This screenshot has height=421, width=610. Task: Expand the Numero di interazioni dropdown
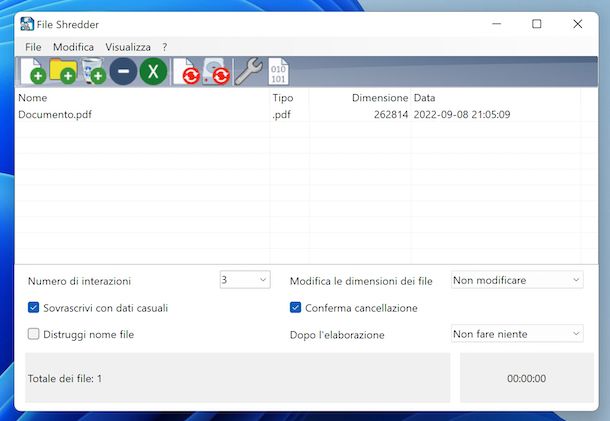click(245, 280)
